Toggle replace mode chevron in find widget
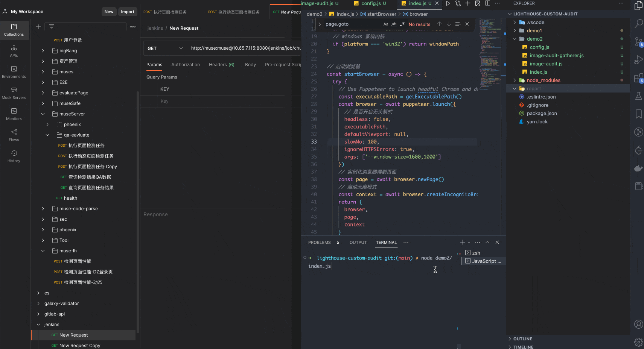Viewport: 644px width, 349px height. coord(320,24)
